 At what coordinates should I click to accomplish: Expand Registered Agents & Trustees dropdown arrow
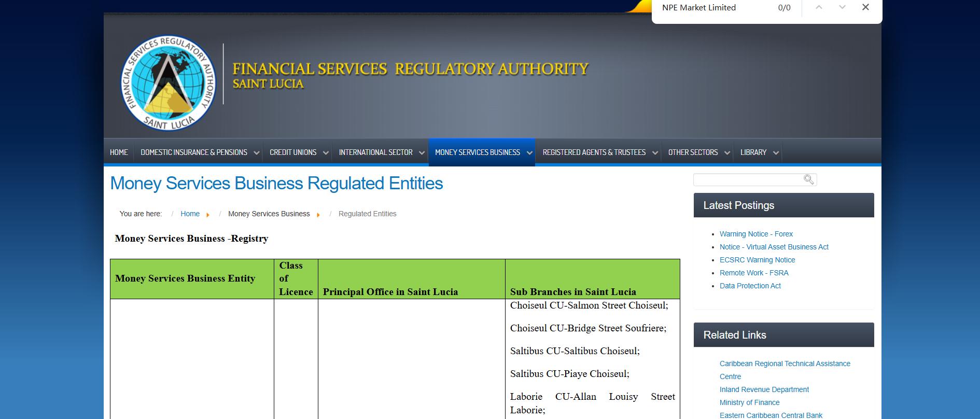pyautogui.click(x=655, y=153)
